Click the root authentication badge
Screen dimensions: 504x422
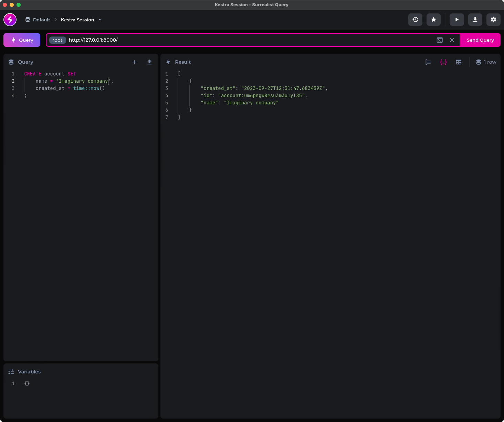tap(57, 40)
